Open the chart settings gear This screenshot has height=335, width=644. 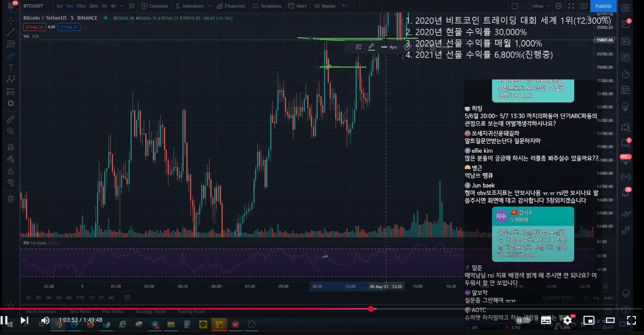[x=558, y=6]
